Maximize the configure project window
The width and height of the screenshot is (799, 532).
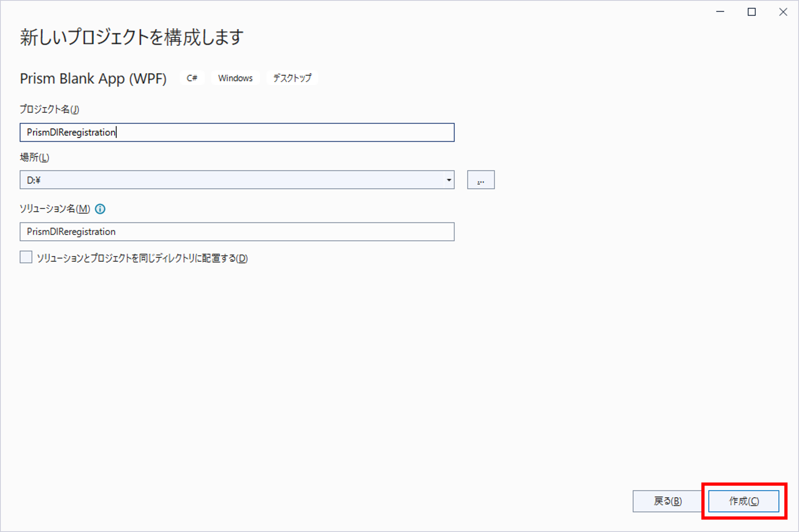752,12
